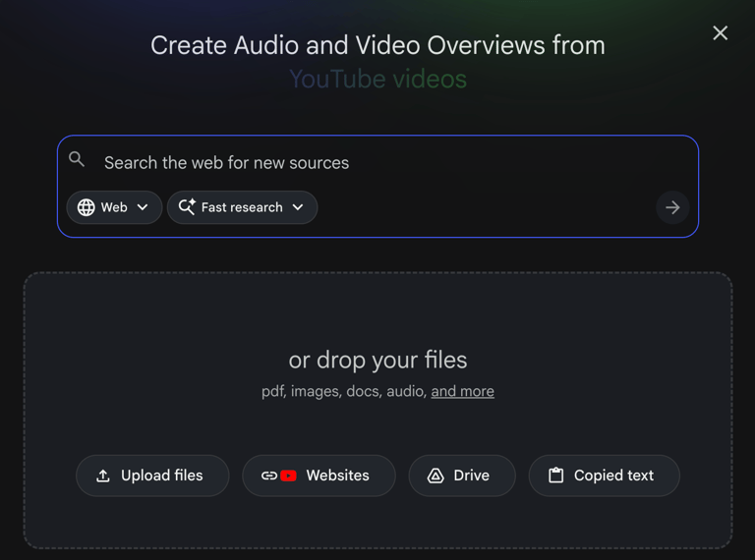The image size is (755, 560).
Task: Focus the 'Search the web for new sources' field
Action: click(377, 163)
